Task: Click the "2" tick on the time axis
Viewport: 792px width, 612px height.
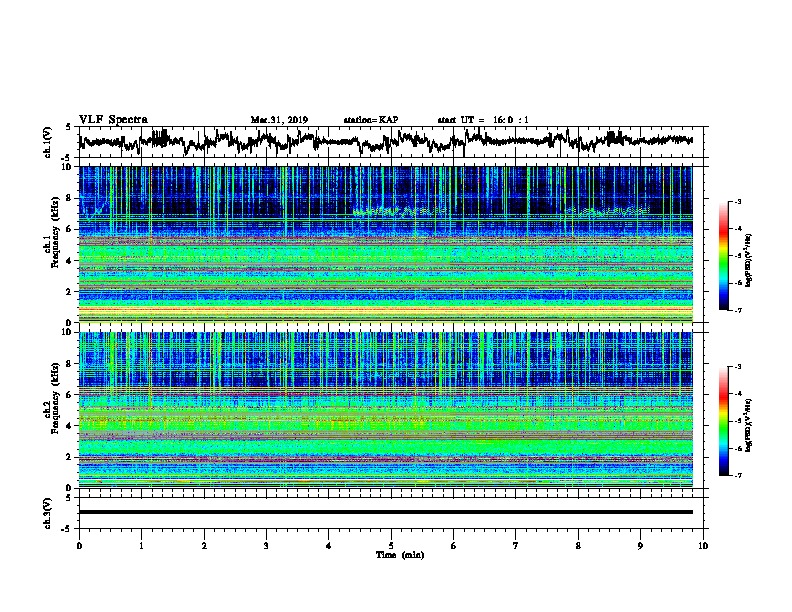Action: pyautogui.click(x=204, y=545)
